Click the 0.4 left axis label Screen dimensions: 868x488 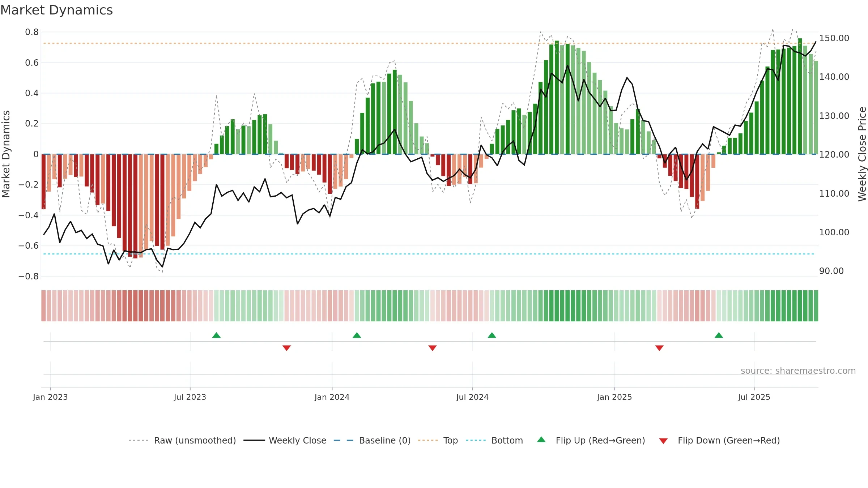tap(32, 93)
